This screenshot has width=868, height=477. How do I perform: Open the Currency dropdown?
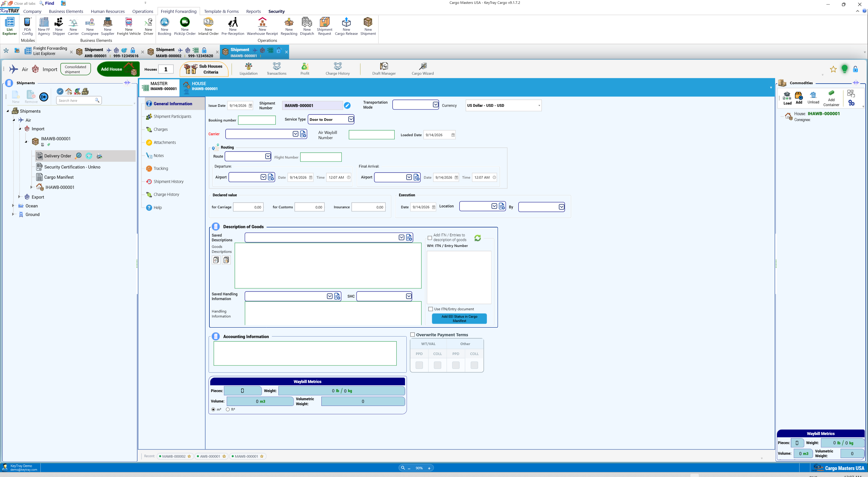pyautogui.click(x=539, y=106)
